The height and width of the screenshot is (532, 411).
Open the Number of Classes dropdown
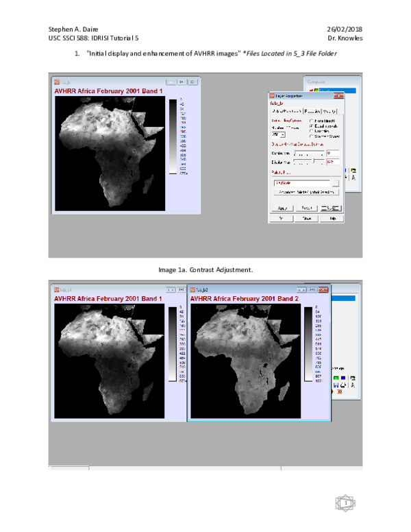(x=282, y=135)
